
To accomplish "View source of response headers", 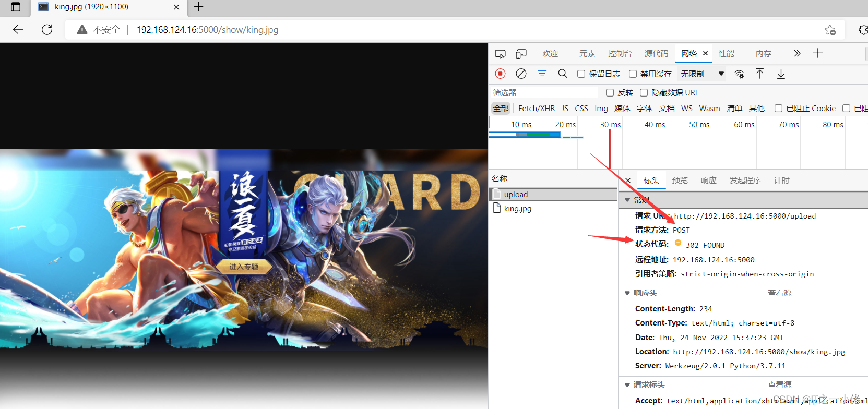I will (780, 293).
